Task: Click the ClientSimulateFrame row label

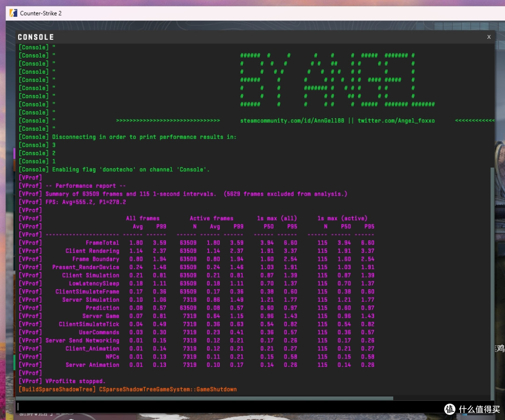Action: coord(87,292)
